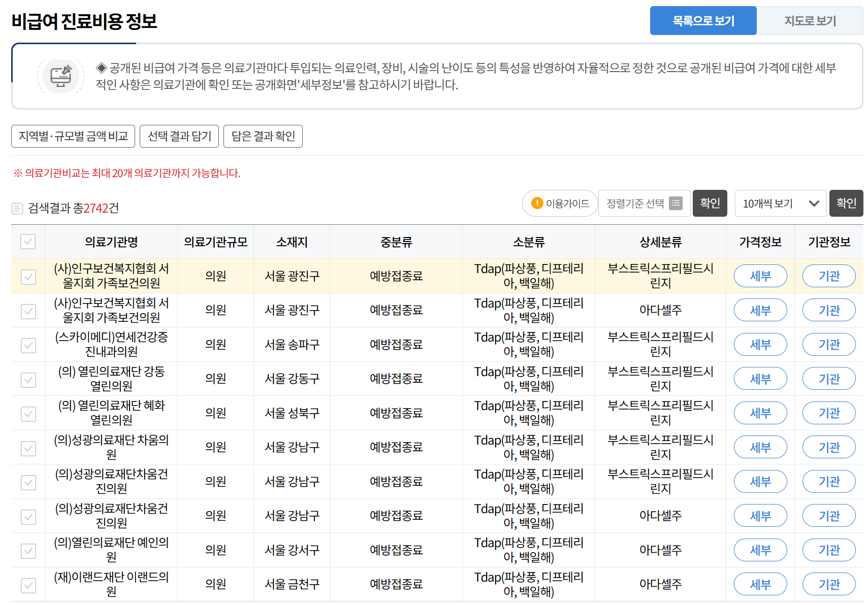
Task: Open 세부 for 인구보건복지협회 아다셀주 row
Action: [x=760, y=310]
